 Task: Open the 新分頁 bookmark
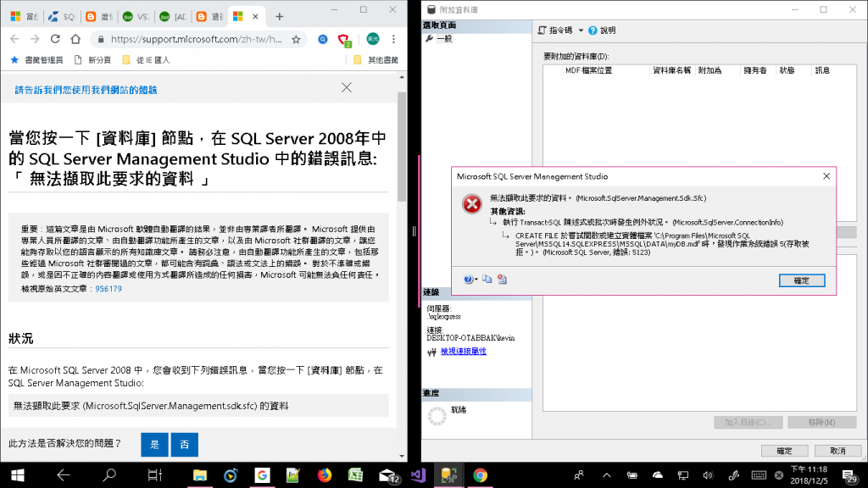coord(92,60)
